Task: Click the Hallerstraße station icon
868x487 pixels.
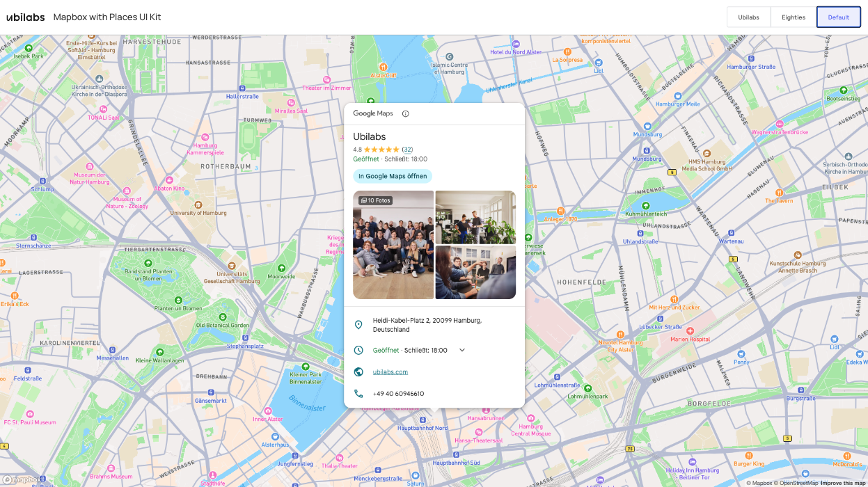Action: tap(242, 88)
